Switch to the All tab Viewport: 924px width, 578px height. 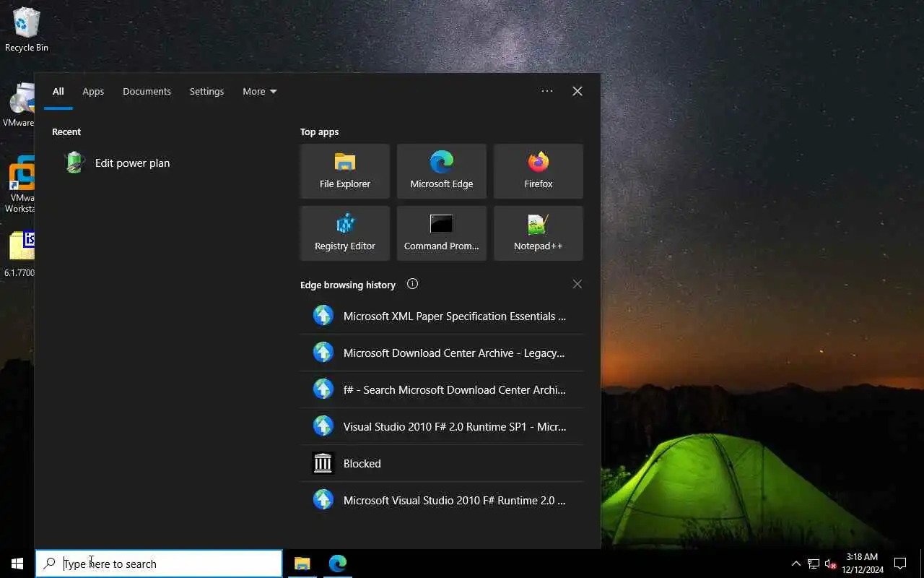point(58,92)
